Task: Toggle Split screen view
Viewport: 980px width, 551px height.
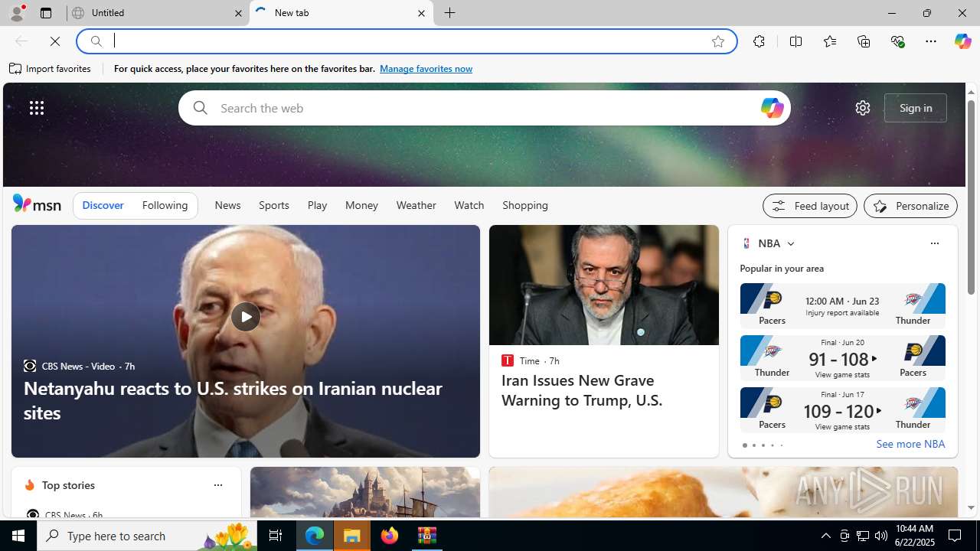Action: pos(795,41)
